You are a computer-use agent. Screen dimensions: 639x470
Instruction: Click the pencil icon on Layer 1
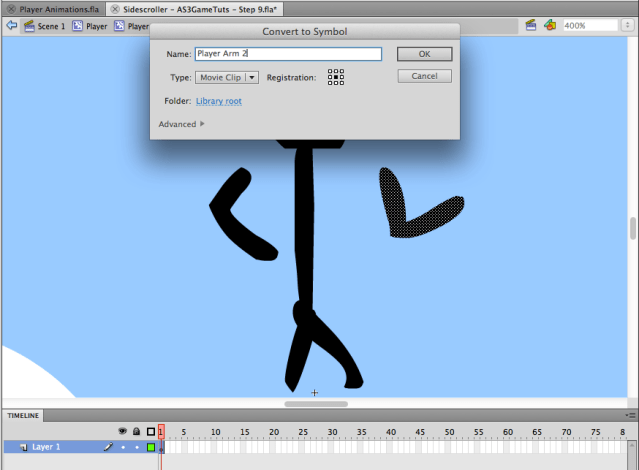(x=108, y=447)
